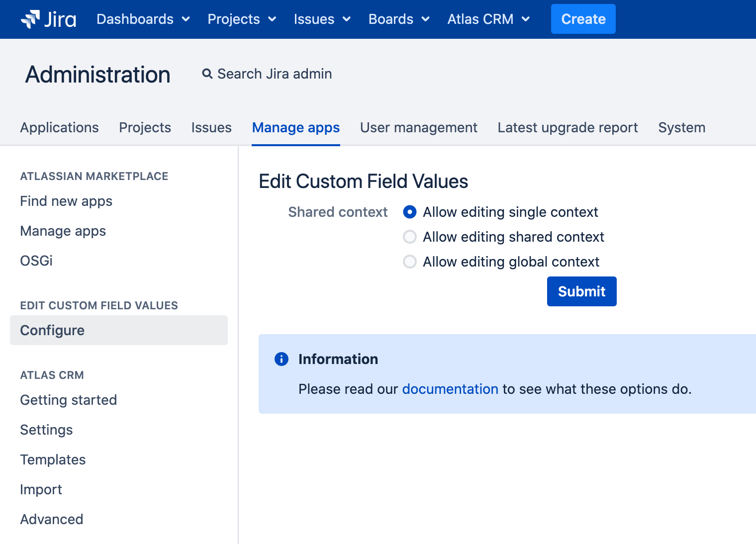Switch to the User management tab
756x544 pixels.
click(x=418, y=128)
